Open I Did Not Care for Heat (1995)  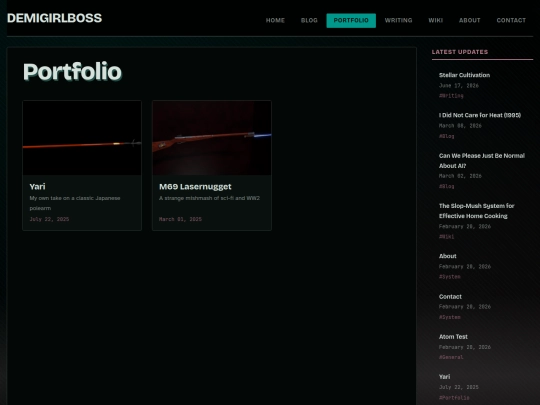(480, 115)
